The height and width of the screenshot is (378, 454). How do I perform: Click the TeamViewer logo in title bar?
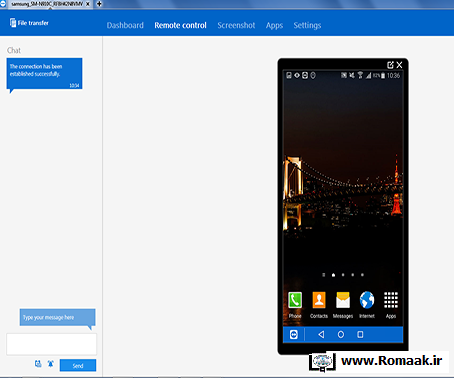click(3, 4)
